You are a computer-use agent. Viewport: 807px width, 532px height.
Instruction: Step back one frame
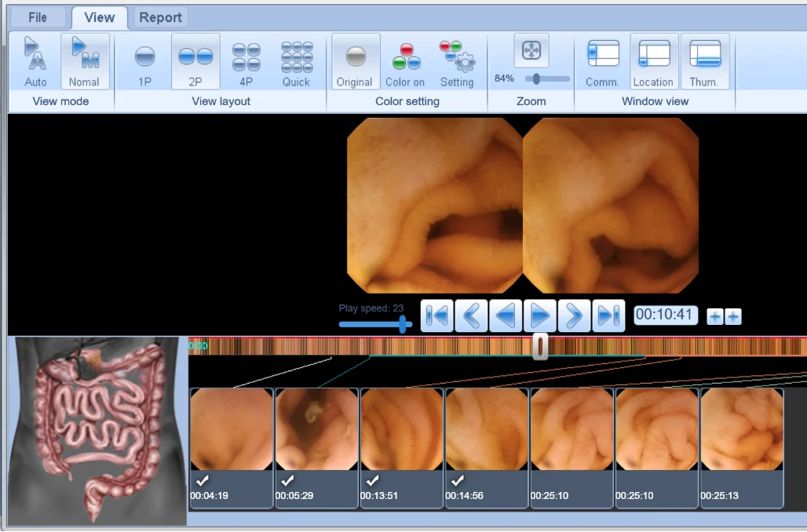point(471,315)
